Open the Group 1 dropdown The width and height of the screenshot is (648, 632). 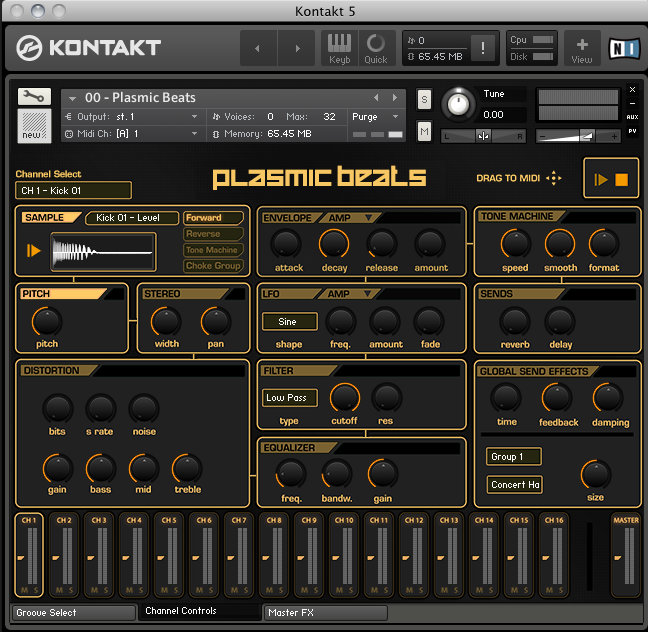(514, 457)
